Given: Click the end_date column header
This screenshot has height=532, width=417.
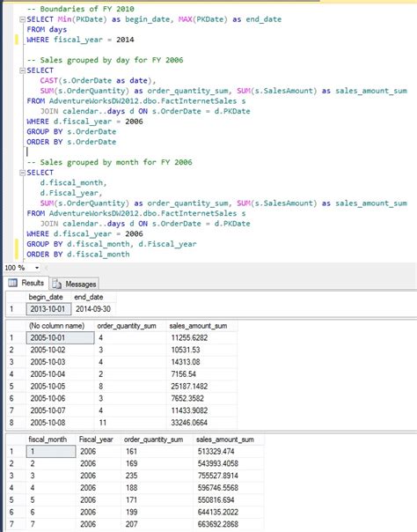Looking at the screenshot, I should tap(88, 297).
